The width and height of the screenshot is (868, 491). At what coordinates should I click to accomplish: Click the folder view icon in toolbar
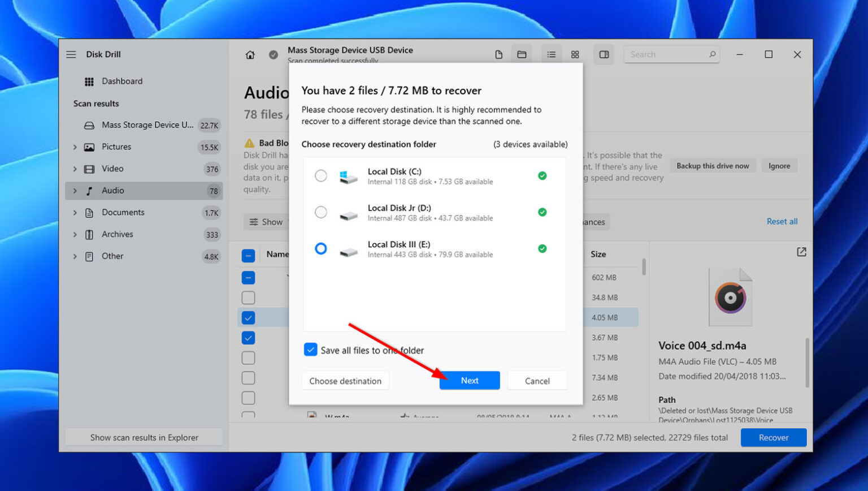click(522, 54)
